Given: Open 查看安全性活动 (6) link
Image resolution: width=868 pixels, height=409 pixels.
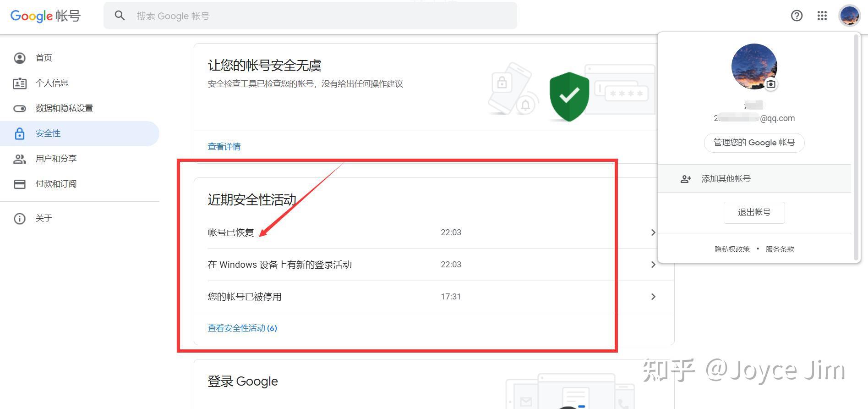Looking at the screenshot, I should (242, 328).
